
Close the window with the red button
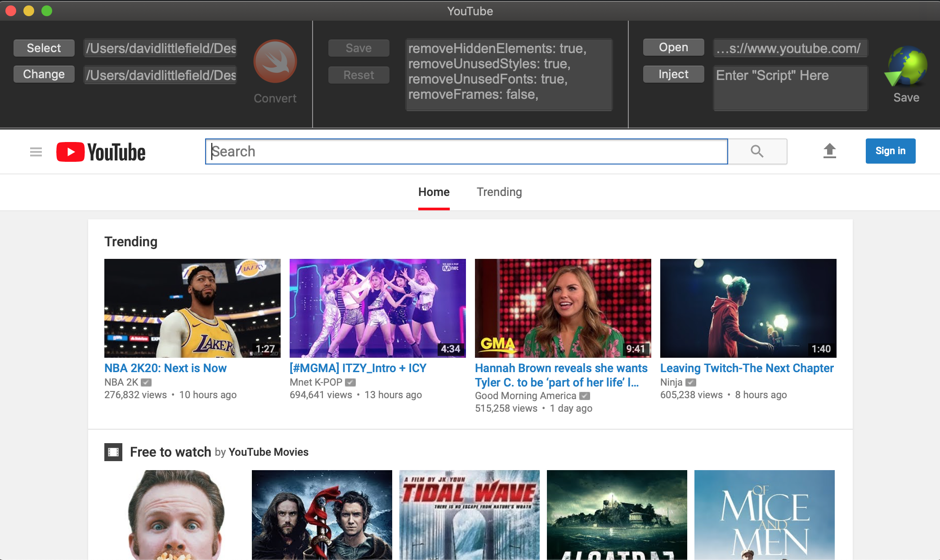point(11,11)
